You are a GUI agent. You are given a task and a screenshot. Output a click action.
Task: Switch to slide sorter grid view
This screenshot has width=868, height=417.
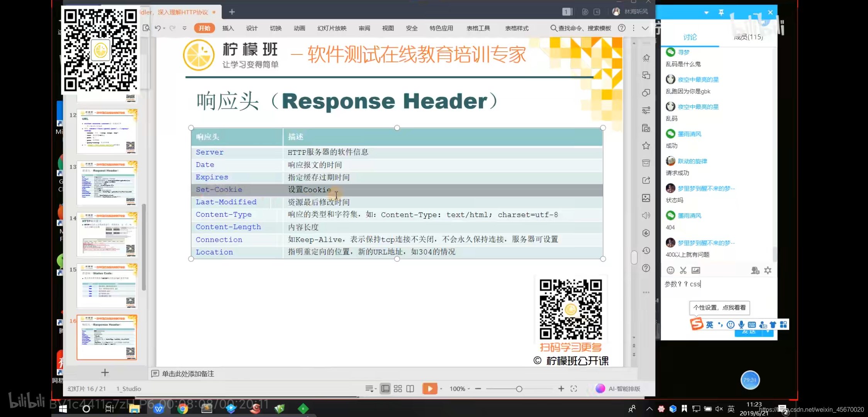398,388
